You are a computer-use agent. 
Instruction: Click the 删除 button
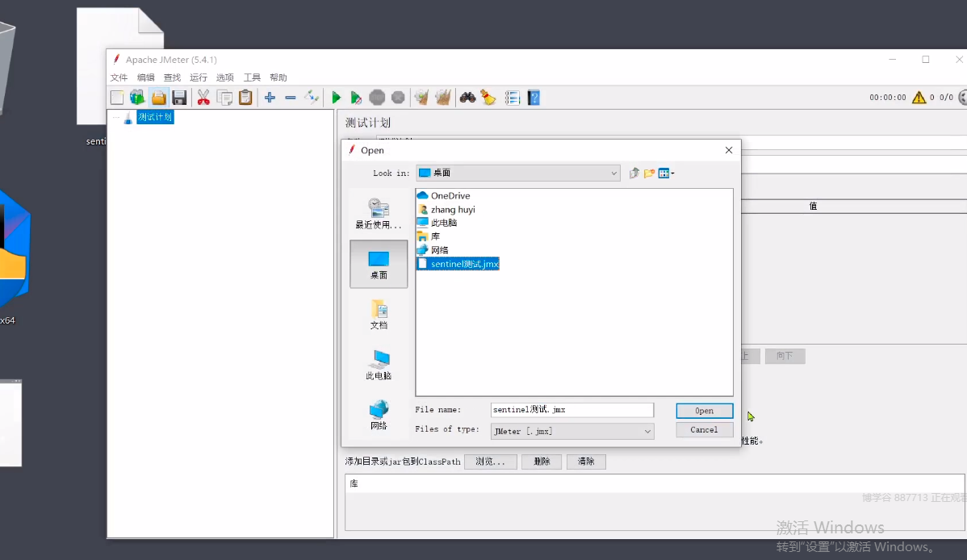point(542,462)
